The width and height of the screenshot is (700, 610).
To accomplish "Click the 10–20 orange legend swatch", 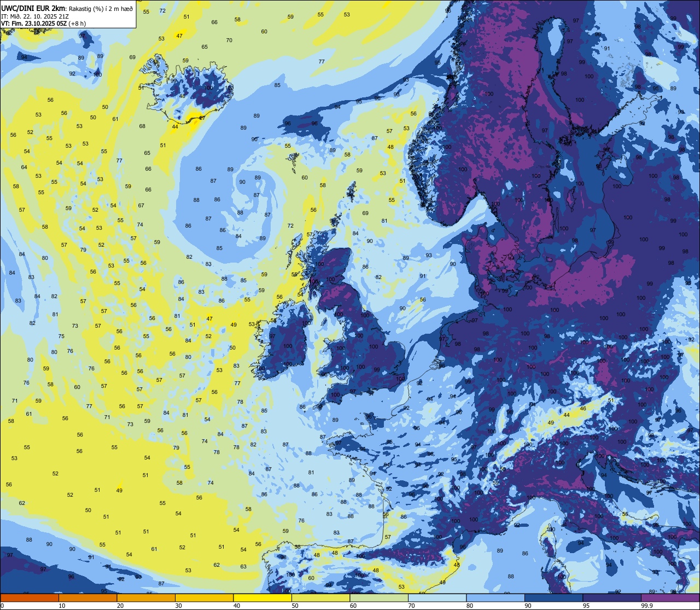I will tap(87, 598).
